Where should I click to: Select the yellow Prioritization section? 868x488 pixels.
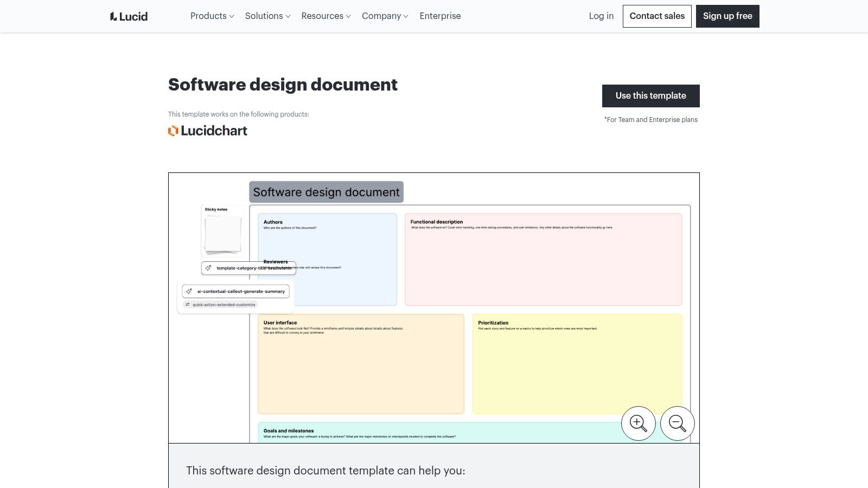[577, 369]
